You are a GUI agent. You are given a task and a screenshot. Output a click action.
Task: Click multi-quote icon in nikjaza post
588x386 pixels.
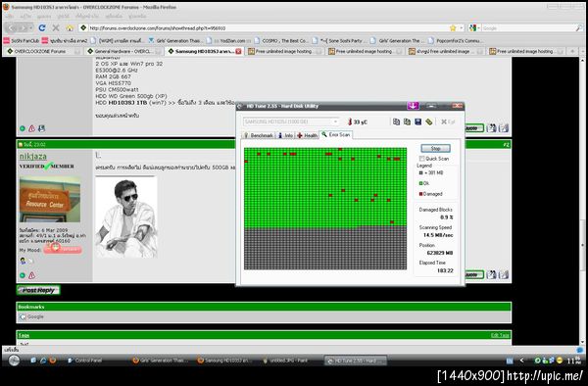click(492, 275)
